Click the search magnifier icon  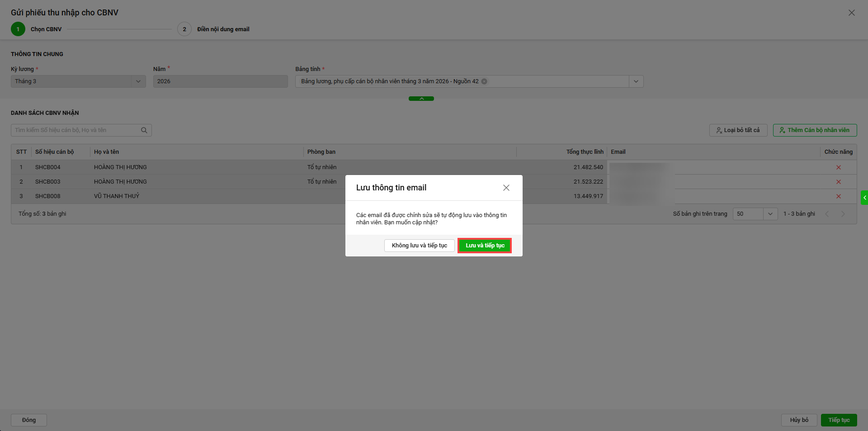144,130
